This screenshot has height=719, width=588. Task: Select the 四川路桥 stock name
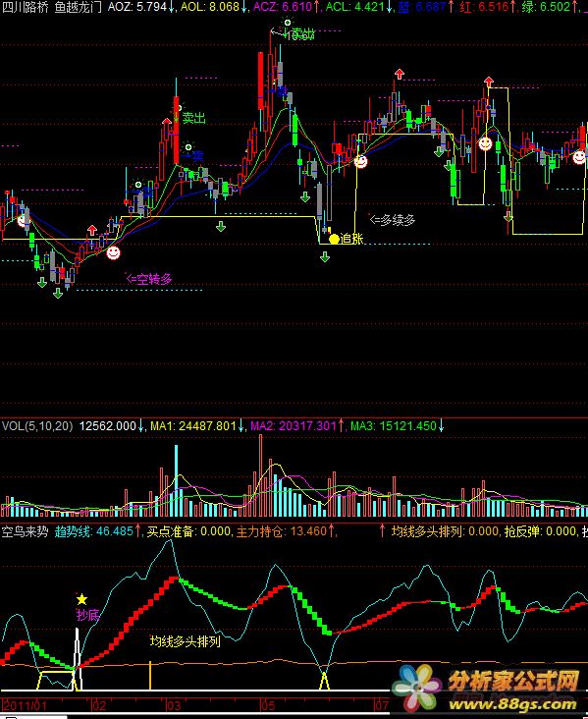[x=26, y=7]
